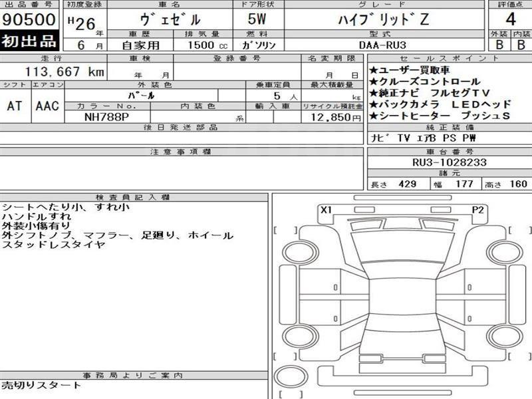Screen dimensions: 532x399
Task: Click the air conditioner value AAC
Action: coord(47,106)
